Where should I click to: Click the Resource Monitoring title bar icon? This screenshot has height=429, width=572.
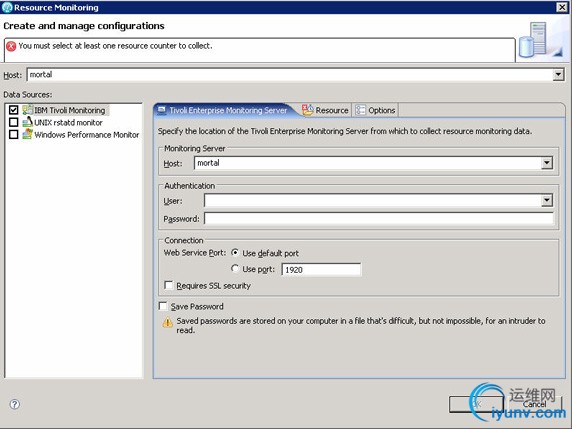[7, 7]
